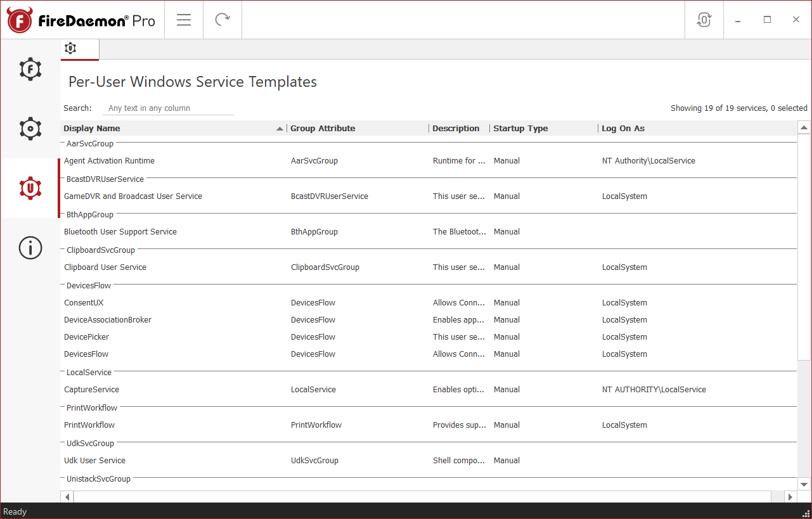Sort by the Log On As column
This screenshot has width=812, height=519.
(x=623, y=129)
